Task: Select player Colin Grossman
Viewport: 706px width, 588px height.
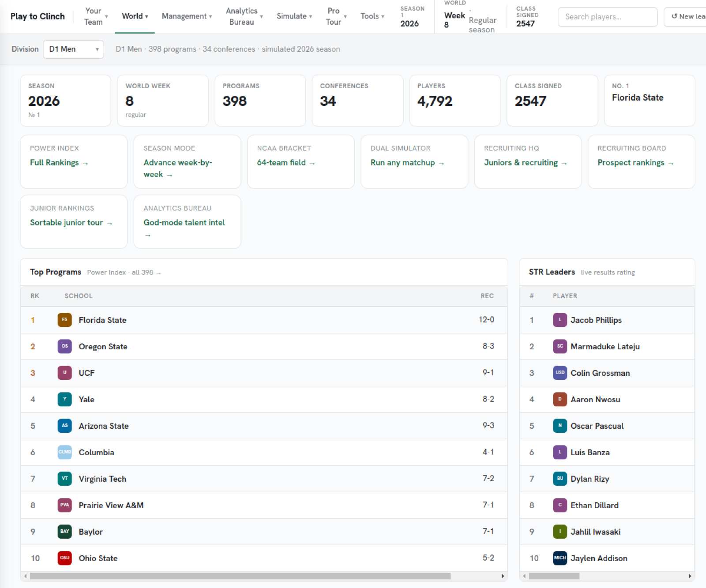Action: [x=600, y=373]
